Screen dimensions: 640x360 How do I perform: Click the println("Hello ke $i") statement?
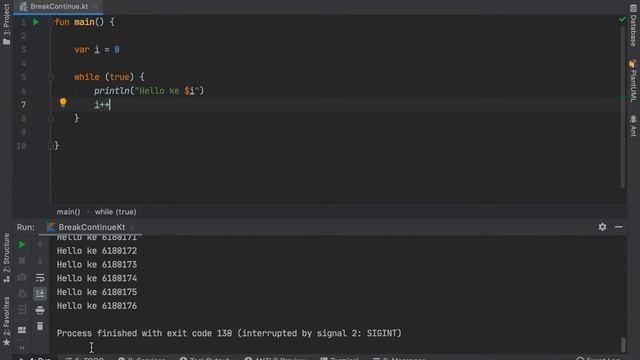point(149,91)
